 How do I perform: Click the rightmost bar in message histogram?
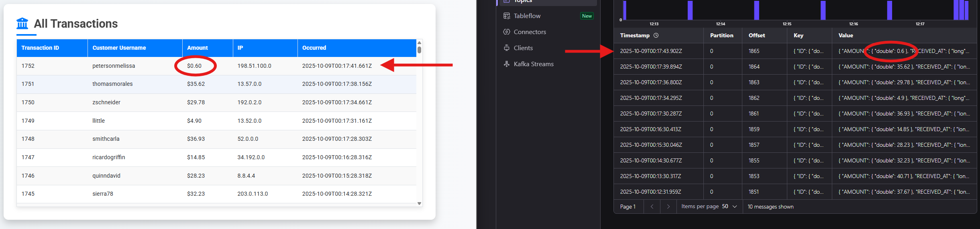(966, 10)
